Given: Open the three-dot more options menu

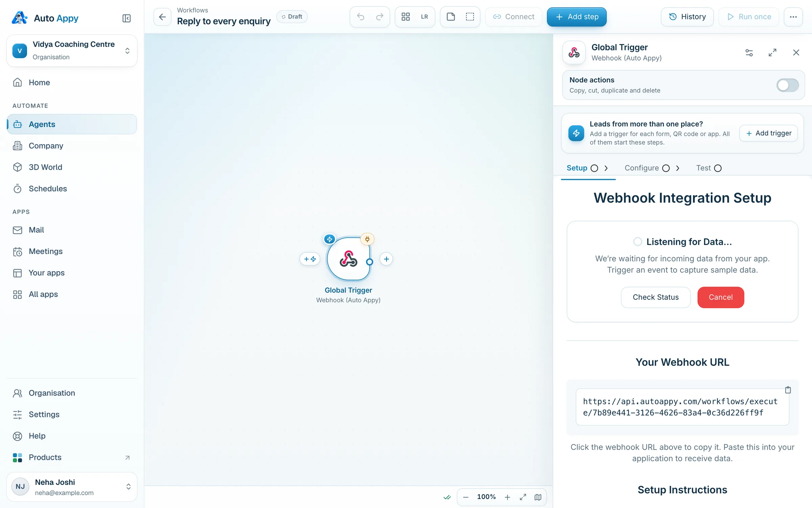Looking at the screenshot, I should (x=793, y=17).
